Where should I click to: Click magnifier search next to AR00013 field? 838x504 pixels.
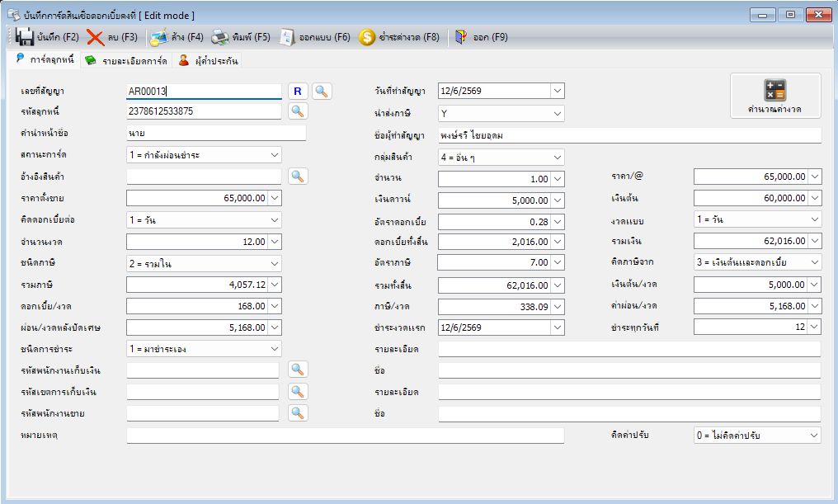point(321,92)
